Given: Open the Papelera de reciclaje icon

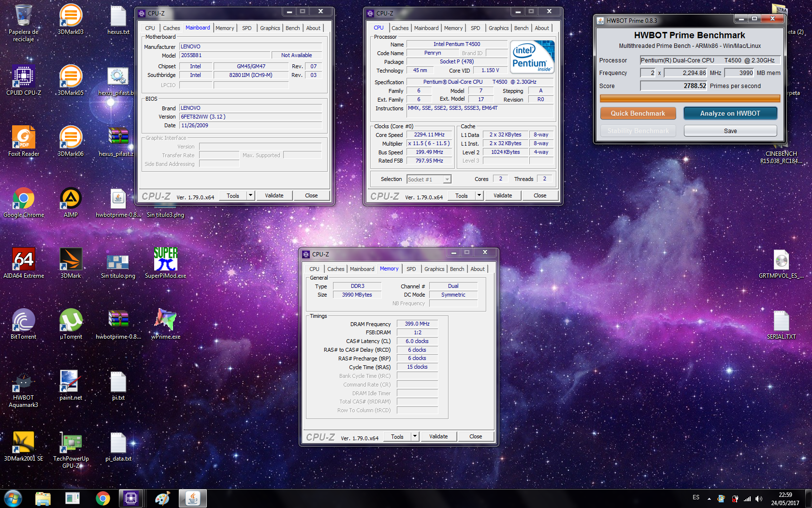Looking at the screenshot, I should click(23, 23).
